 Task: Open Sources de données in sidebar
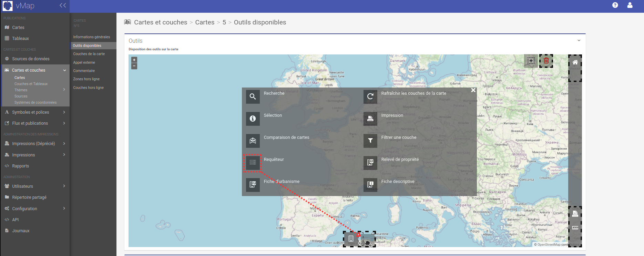(31, 59)
